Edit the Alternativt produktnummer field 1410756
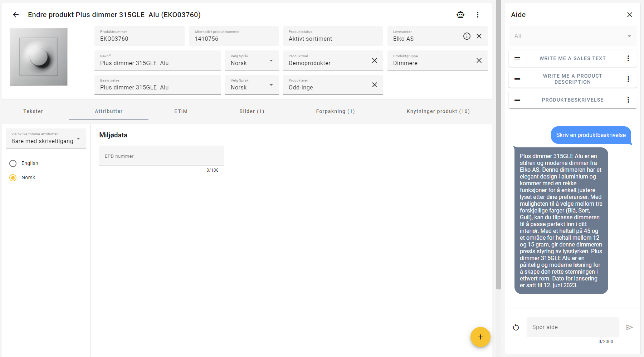644x357 pixels. click(234, 36)
